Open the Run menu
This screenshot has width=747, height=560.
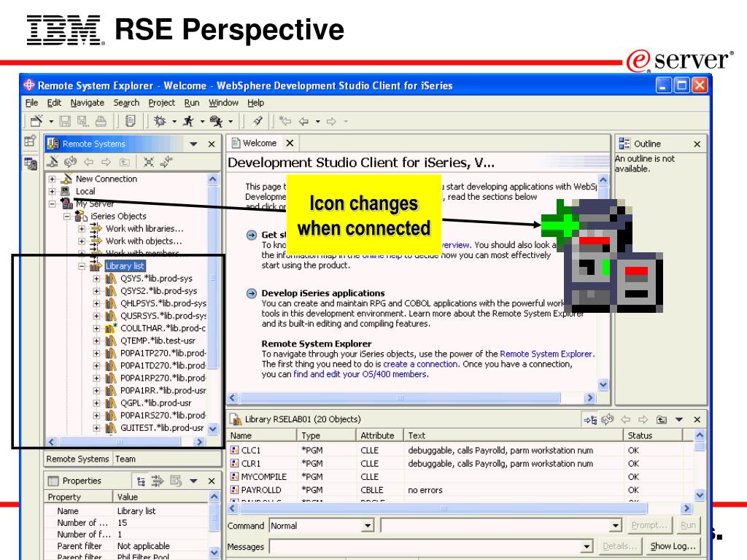192,103
